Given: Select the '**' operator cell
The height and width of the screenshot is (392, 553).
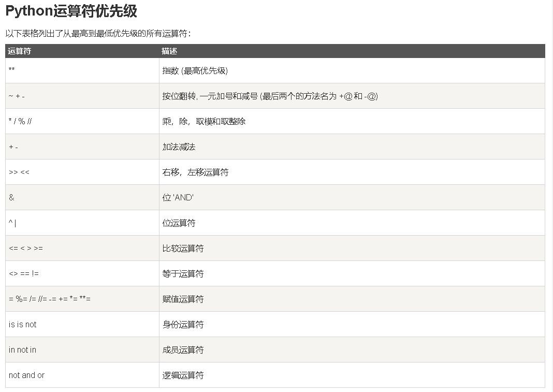Looking at the screenshot, I should click(82, 70).
